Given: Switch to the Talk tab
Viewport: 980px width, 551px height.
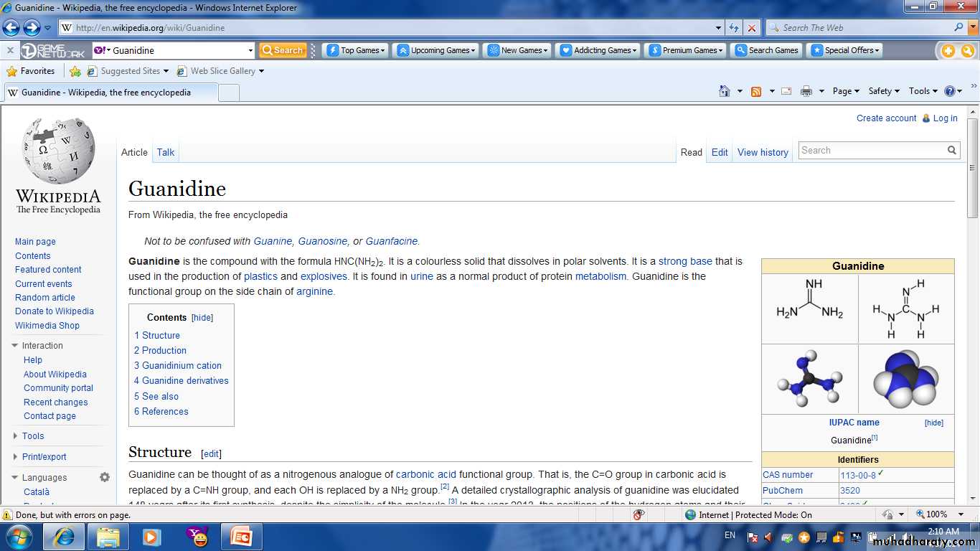Looking at the screenshot, I should coord(166,152).
